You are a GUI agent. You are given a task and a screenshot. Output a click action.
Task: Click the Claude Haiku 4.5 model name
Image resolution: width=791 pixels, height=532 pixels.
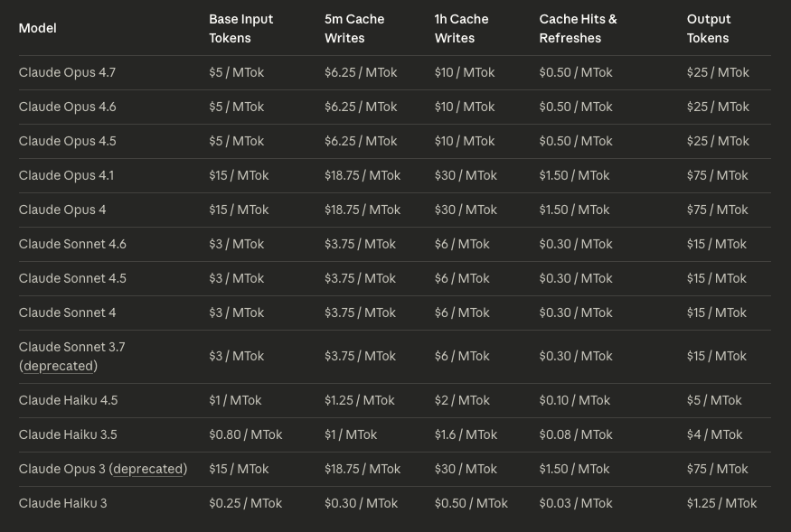click(68, 400)
